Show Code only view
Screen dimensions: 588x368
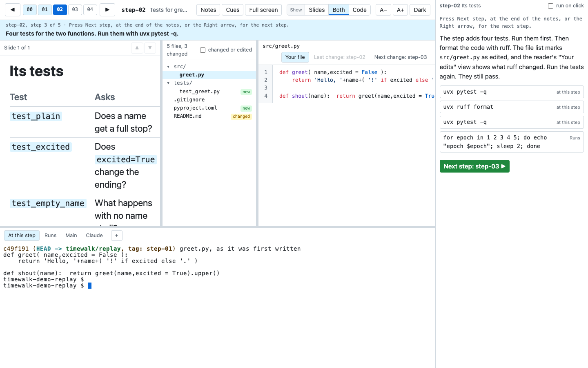pyautogui.click(x=360, y=10)
